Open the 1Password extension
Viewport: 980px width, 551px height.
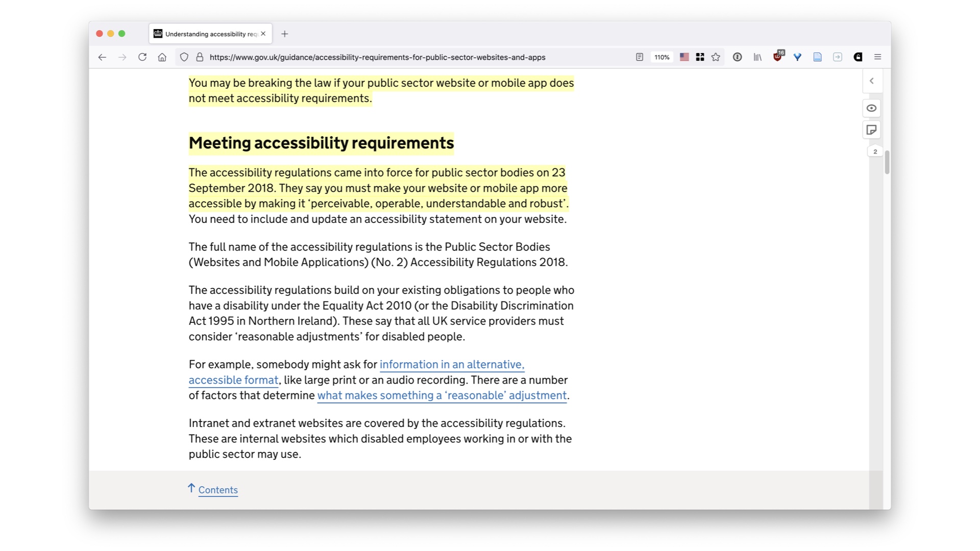pos(738,57)
